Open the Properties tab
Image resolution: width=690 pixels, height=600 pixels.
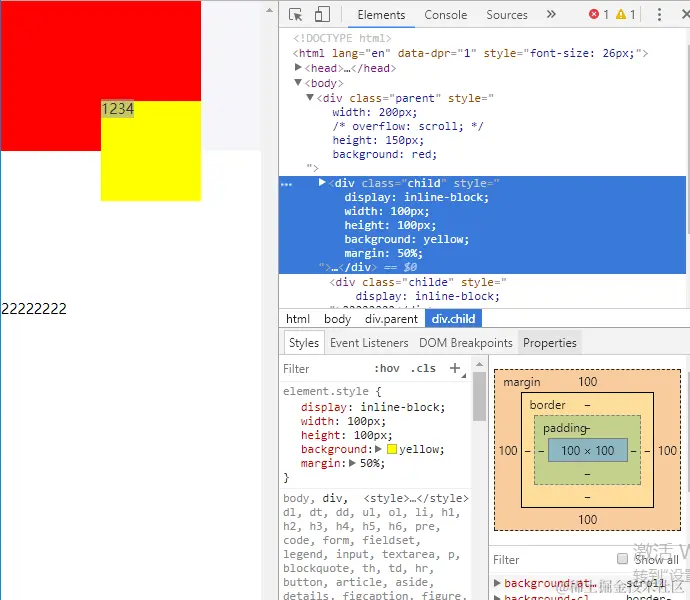coord(550,343)
